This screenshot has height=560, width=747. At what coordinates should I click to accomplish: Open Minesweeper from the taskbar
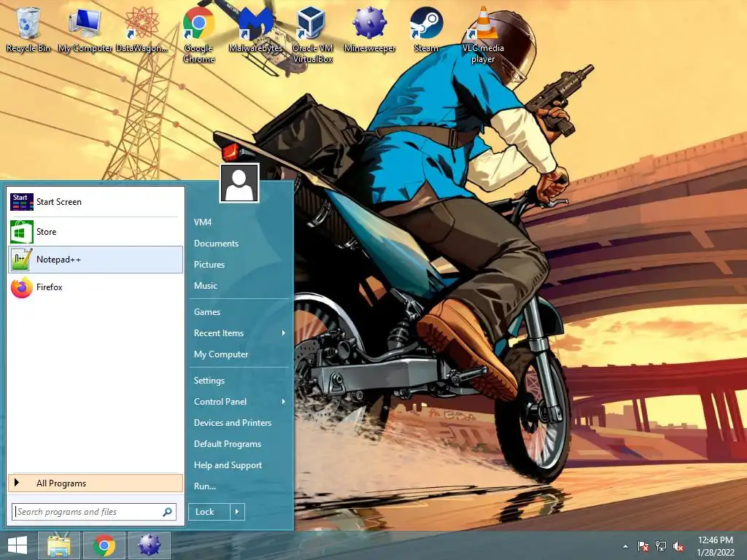(x=149, y=545)
